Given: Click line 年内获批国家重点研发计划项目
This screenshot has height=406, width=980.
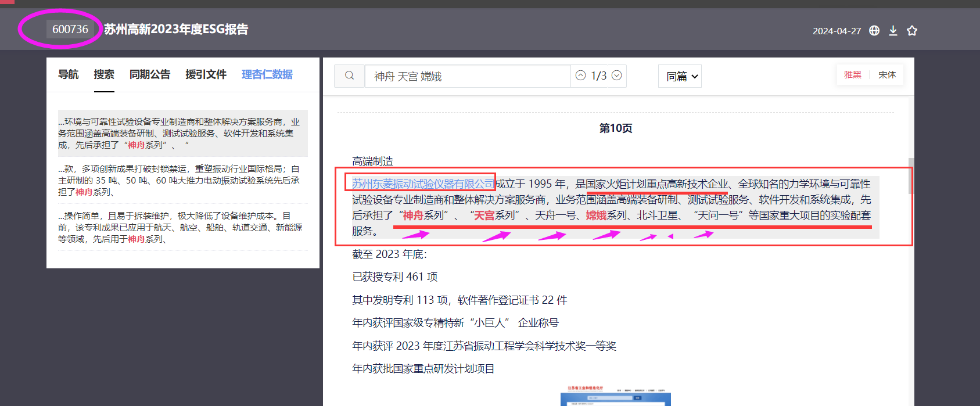Looking at the screenshot, I should tap(423, 368).
